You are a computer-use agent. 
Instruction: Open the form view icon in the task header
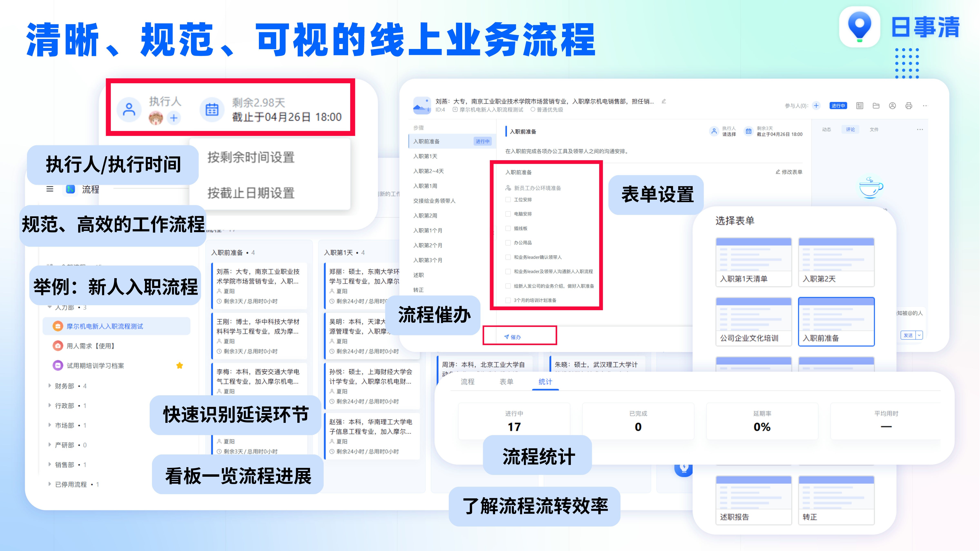click(860, 106)
